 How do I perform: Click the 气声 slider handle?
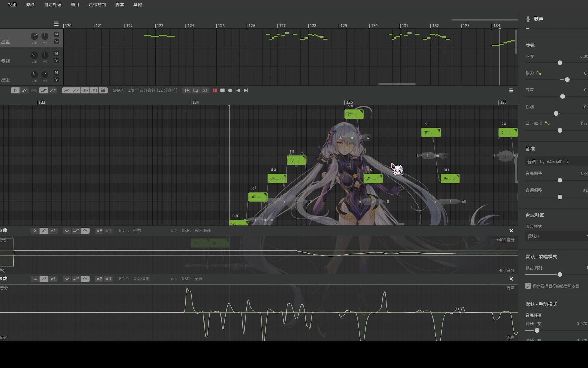(562, 96)
